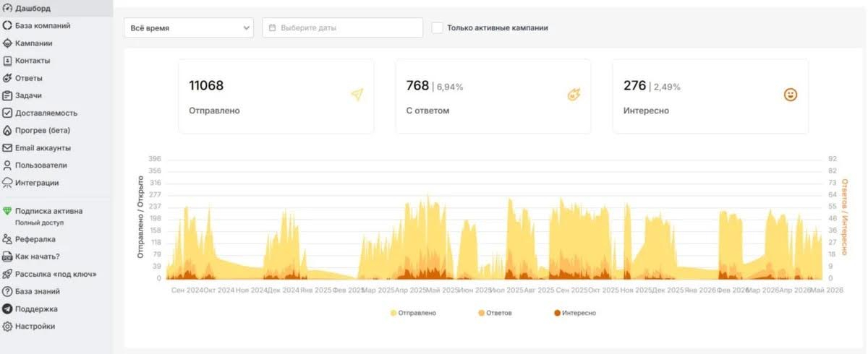Click the Ответы sidebar icon
The image size is (868, 354).
point(7,78)
